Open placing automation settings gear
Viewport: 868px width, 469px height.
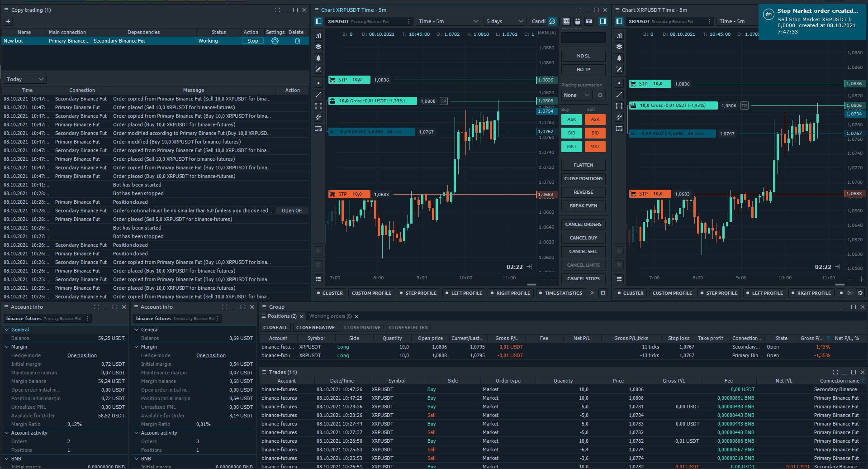tap(600, 95)
